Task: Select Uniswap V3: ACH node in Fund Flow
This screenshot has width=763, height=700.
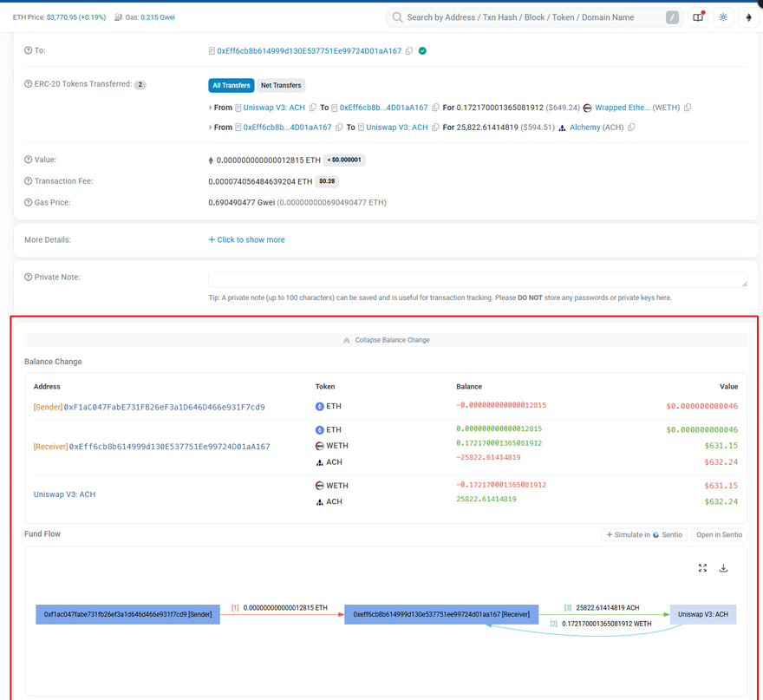Action: click(702, 614)
